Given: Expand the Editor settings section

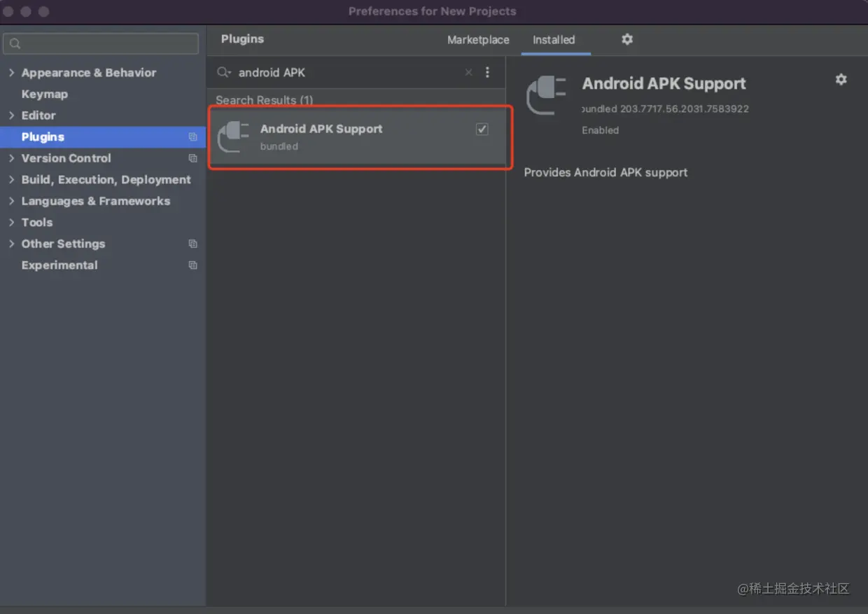Looking at the screenshot, I should click(x=11, y=116).
